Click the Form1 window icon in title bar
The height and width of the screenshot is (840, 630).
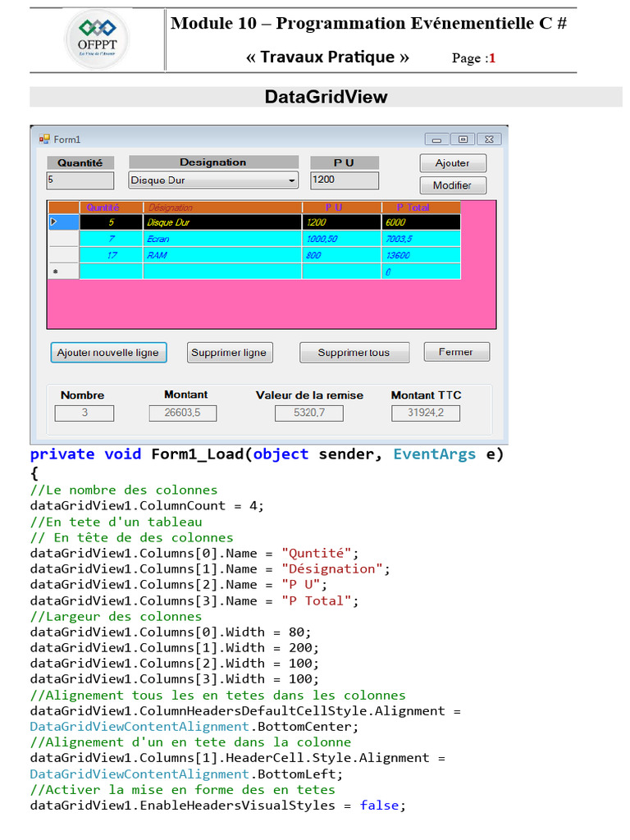(x=44, y=139)
